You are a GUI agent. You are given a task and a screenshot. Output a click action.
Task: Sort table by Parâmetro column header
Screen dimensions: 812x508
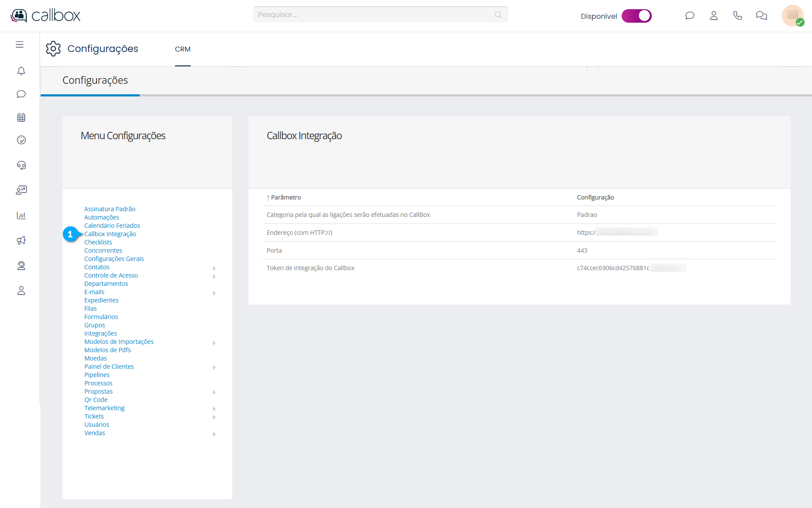(286, 197)
